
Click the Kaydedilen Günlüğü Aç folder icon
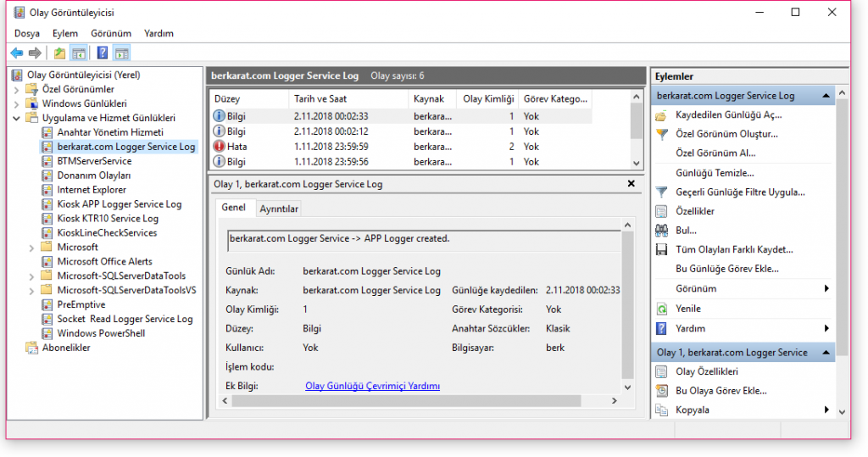tap(661, 115)
